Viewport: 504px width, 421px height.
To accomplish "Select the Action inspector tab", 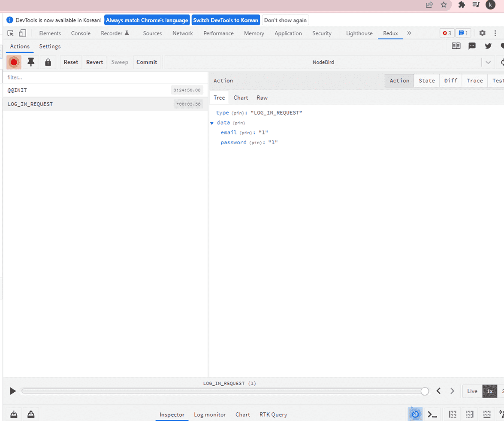I will click(399, 81).
